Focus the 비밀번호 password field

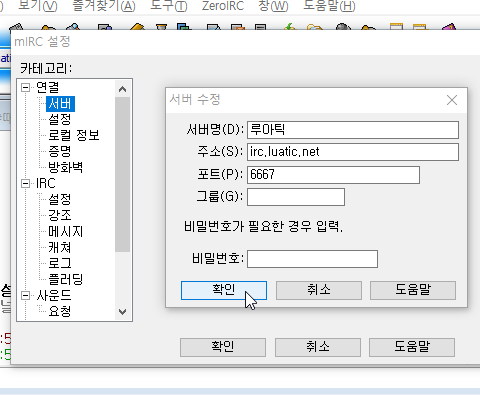(x=312, y=259)
